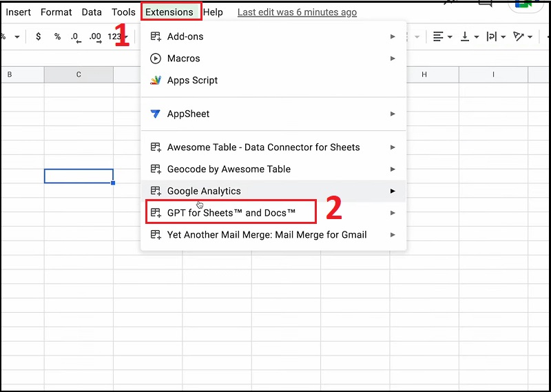The width and height of the screenshot is (551, 392).
Task: Click the Apps Script colorful icon
Action: click(156, 80)
